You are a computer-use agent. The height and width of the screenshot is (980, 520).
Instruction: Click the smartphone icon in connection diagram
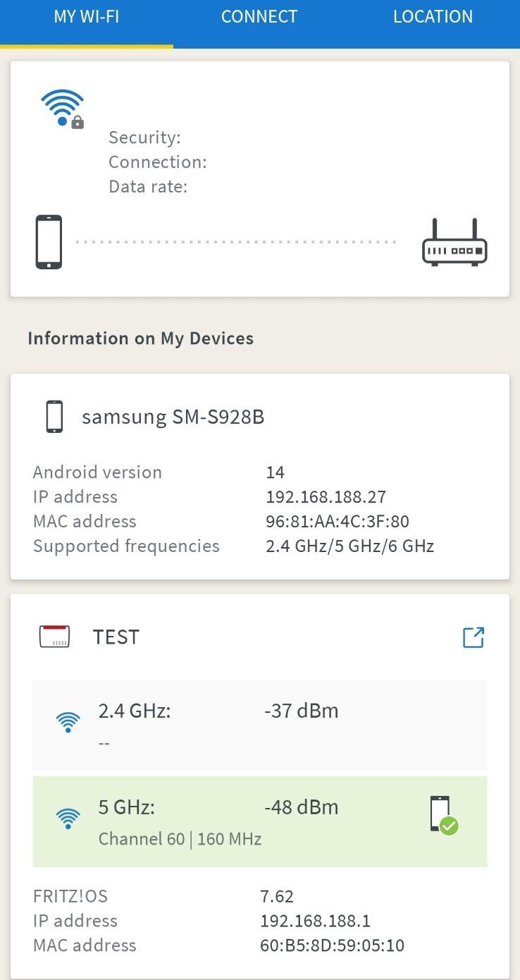tap(49, 242)
